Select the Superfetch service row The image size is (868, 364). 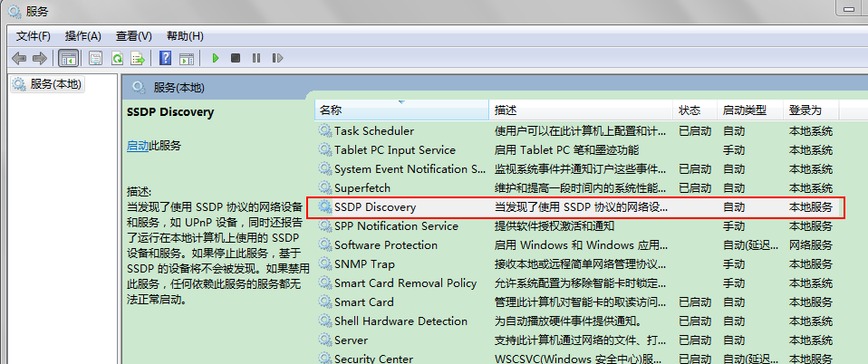coord(575,188)
